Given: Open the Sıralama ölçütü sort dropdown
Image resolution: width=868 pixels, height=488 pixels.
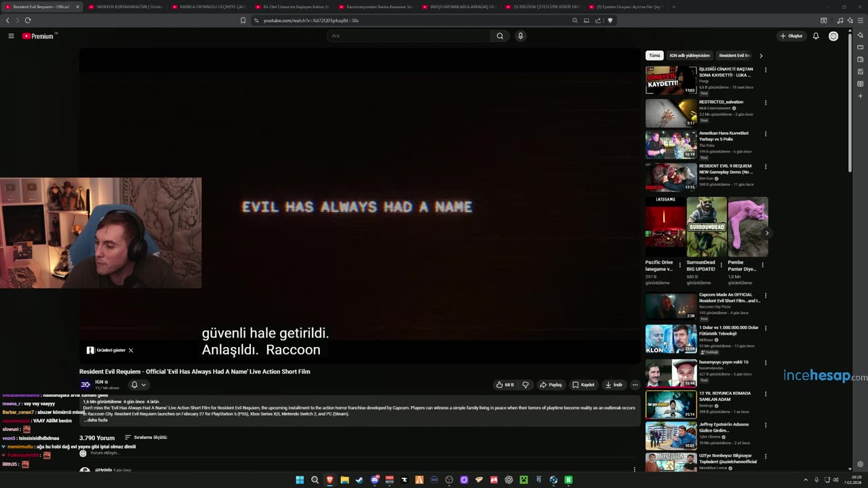Looking at the screenshot, I should click(x=146, y=437).
